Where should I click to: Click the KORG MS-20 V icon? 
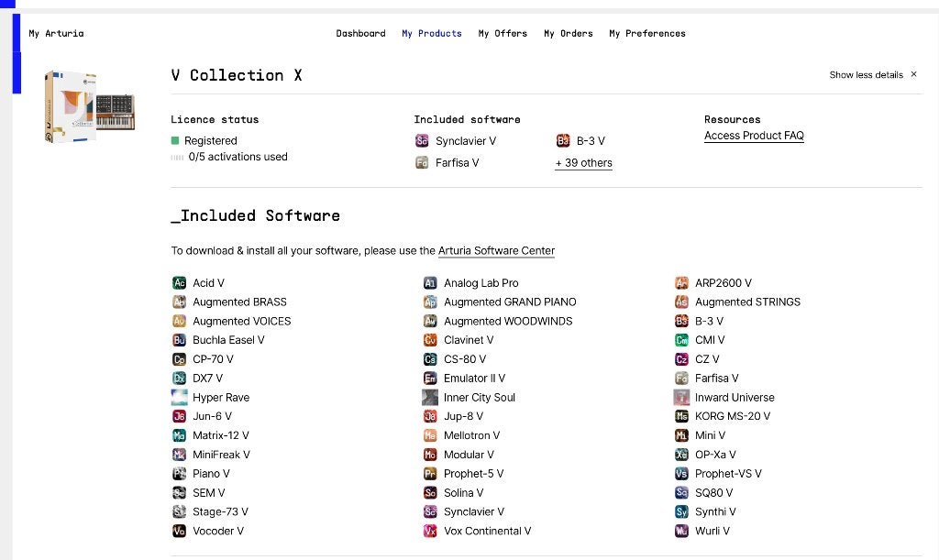[681, 416]
